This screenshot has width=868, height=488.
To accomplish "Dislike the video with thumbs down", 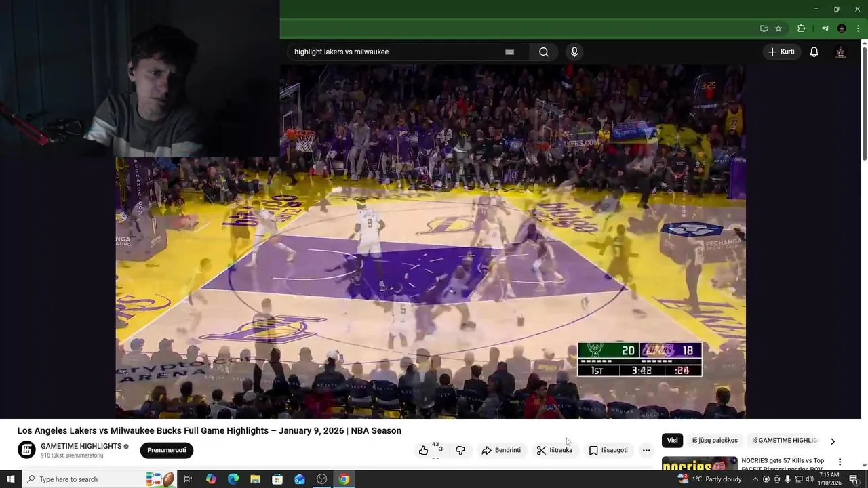I will point(460,450).
